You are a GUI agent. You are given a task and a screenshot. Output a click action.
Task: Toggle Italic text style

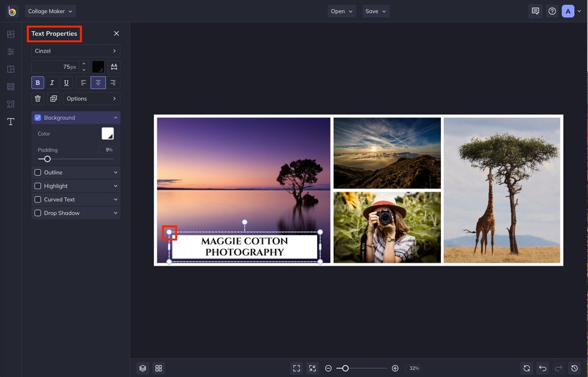point(52,83)
